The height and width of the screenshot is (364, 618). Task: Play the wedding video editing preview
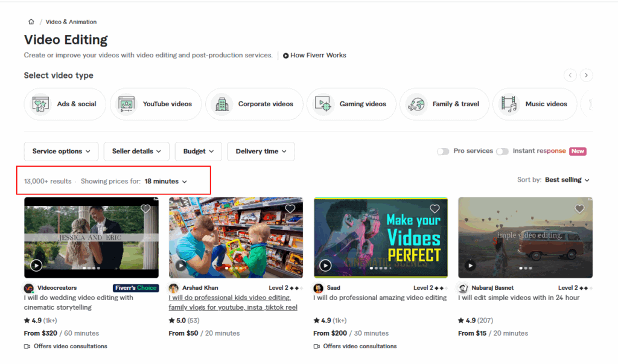[36, 265]
